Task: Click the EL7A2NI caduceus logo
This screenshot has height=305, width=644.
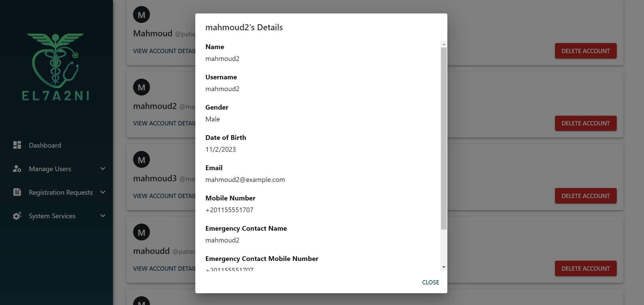Action: [55, 67]
